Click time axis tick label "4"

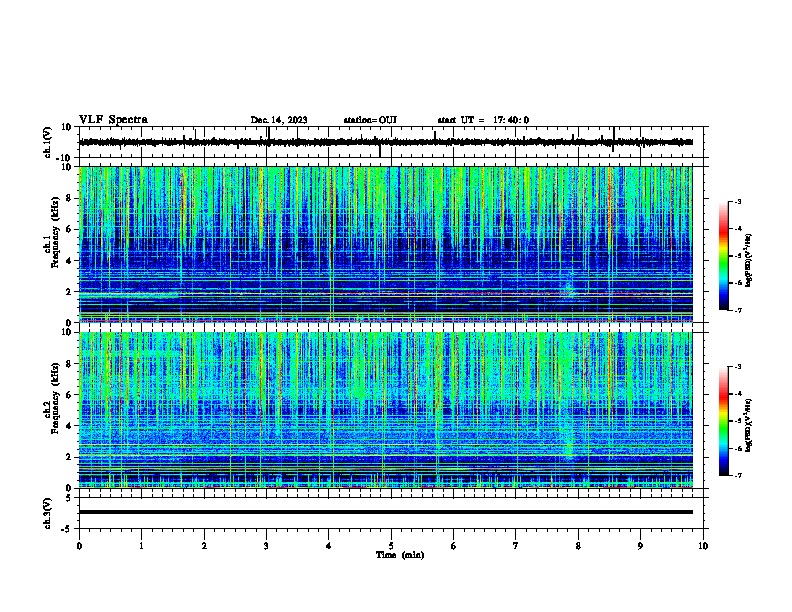pos(329,546)
